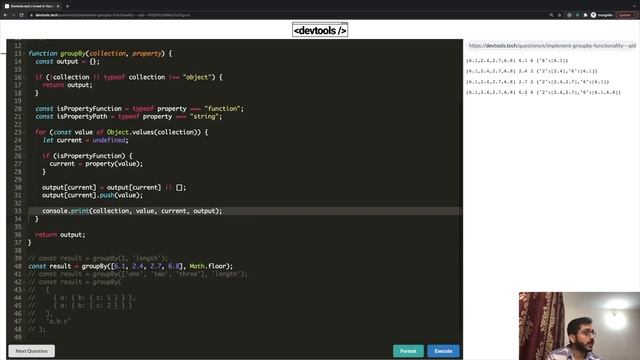Toggle the fold arrow on line 42
The width and height of the screenshot is (640, 360).
coord(24,282)
